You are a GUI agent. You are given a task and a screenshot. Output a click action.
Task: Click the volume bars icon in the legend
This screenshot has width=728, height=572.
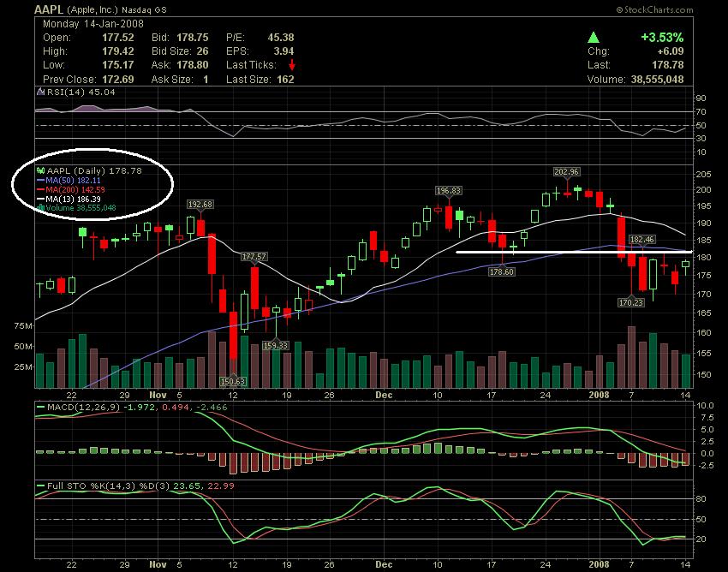pyautogui.click(x=41, y=207)
